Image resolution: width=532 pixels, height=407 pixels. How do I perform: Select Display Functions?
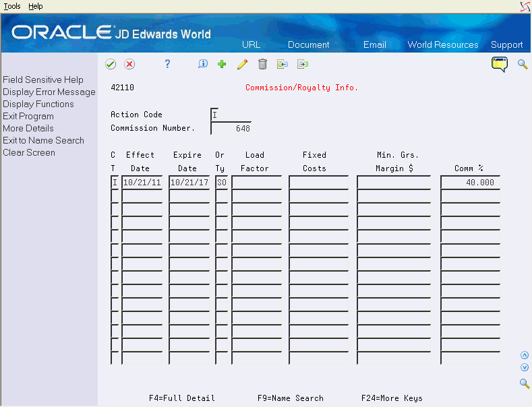[x=38, y=104]
